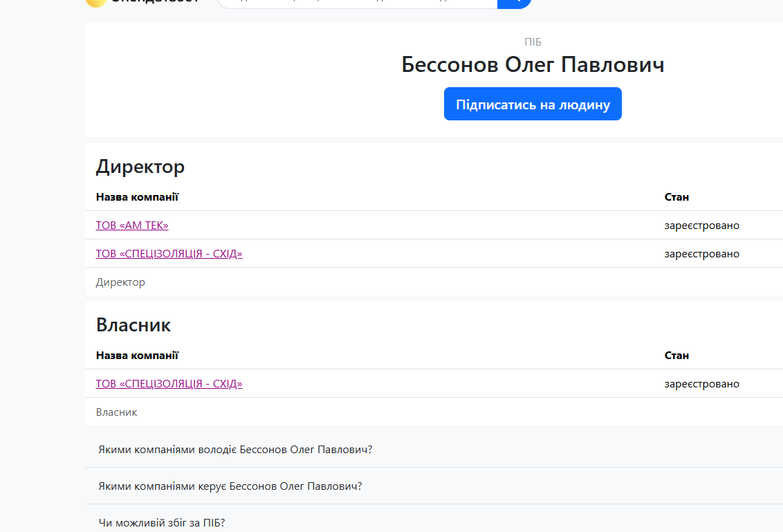Expand the question "Чи можливій збіг за ПІБ?"
The image size is (783, 532).
434,520
